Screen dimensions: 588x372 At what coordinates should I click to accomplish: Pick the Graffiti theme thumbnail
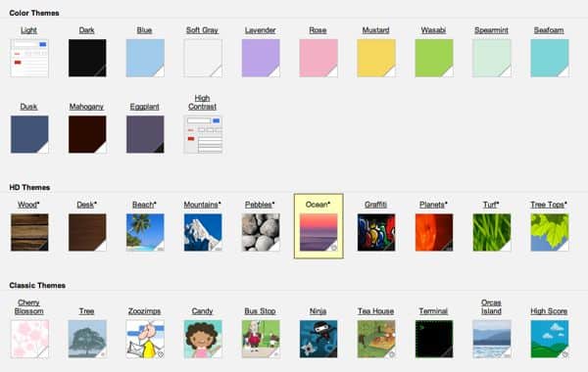(x=376, y=232)
